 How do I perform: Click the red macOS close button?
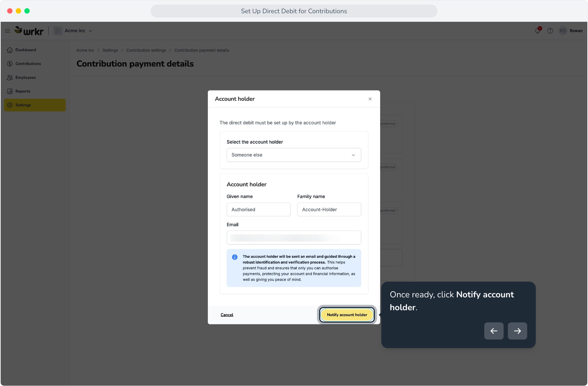[x=10, y=11]
